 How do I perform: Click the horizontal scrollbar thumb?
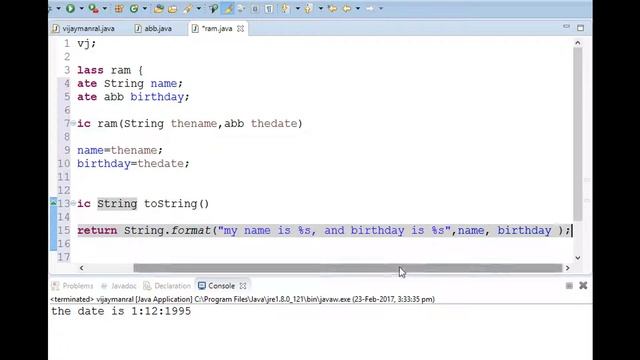(x=348, y=268)
